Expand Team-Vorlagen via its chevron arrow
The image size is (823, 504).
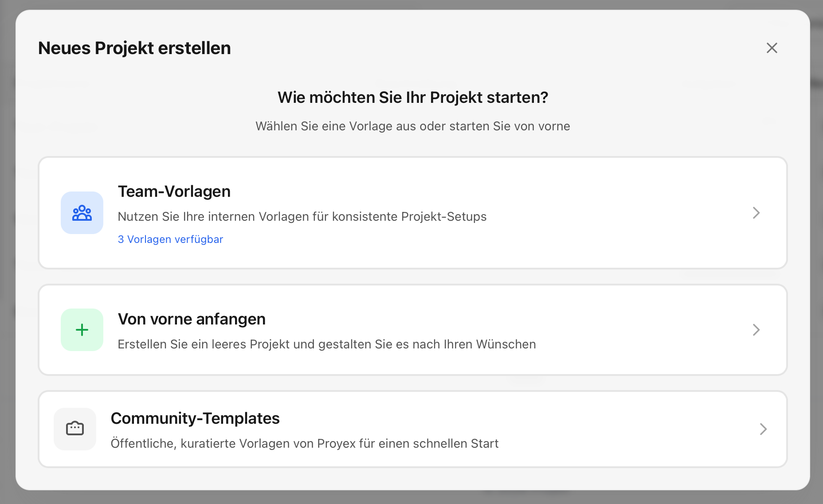[x=756, y=213]
